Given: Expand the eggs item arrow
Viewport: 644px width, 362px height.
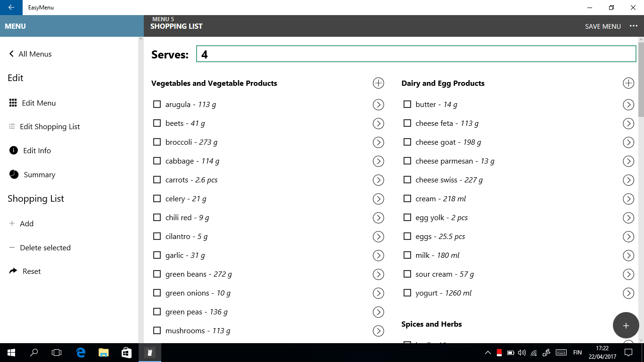Looking at the screenshot, I should tap(628, 237).
